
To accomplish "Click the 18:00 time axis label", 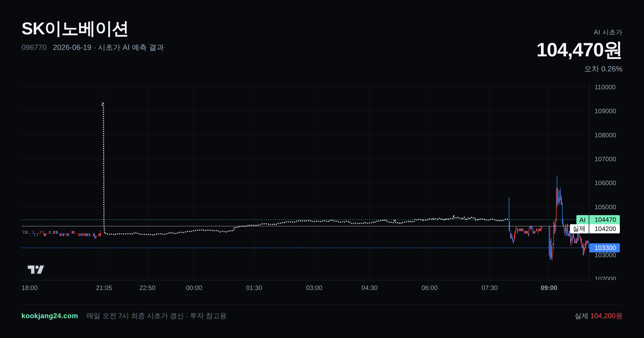I will click(x=30, y=288).
